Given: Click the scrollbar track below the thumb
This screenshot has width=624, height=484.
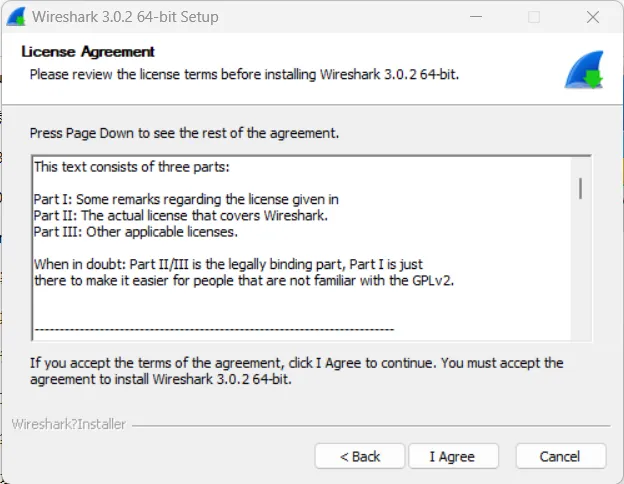Looking at the screenshot, I should coord(580,270).
